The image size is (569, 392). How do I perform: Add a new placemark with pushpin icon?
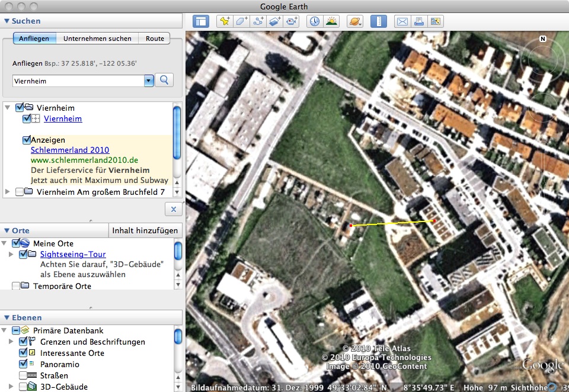(225, 21)
